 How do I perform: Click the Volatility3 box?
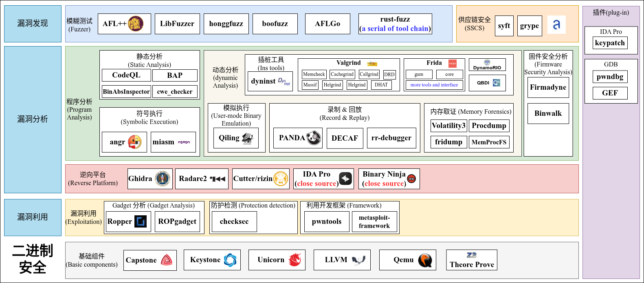(448, 126)
